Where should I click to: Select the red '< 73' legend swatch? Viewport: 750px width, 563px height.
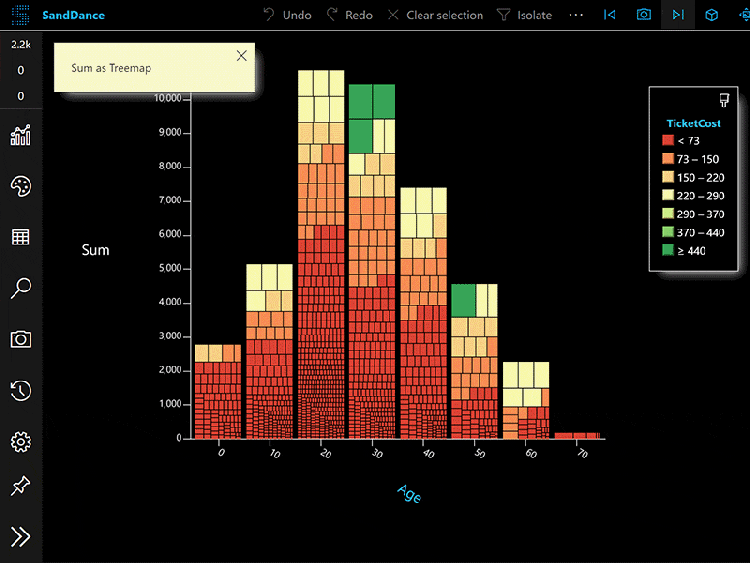tap(668, 141)
